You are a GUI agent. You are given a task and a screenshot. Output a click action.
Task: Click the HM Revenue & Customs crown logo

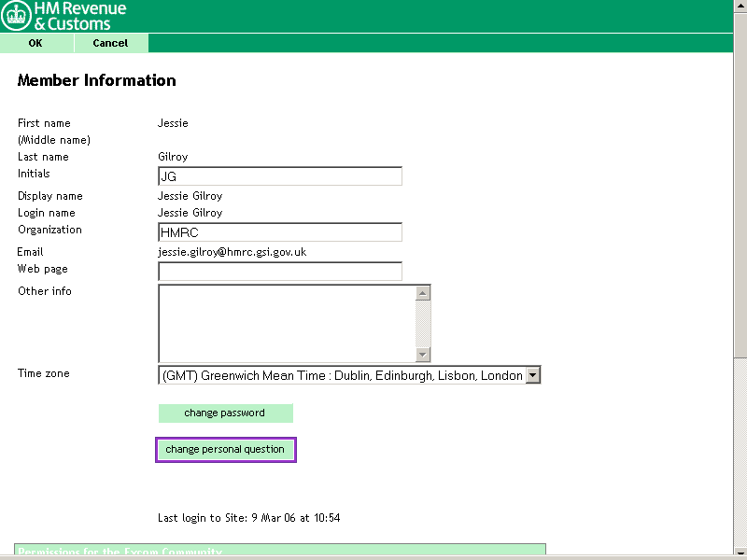pyautogui.click(x=16, y=16)
